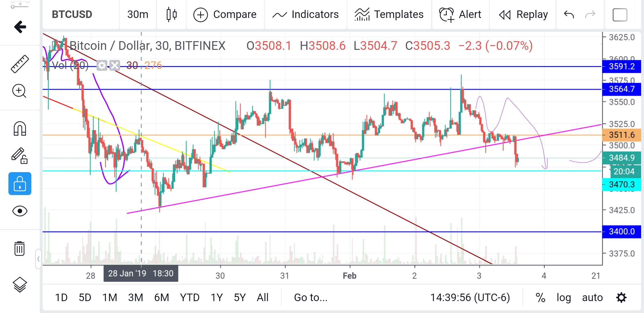
Task: Toggle the lock all drawings button
Action: tap(20, 183)
